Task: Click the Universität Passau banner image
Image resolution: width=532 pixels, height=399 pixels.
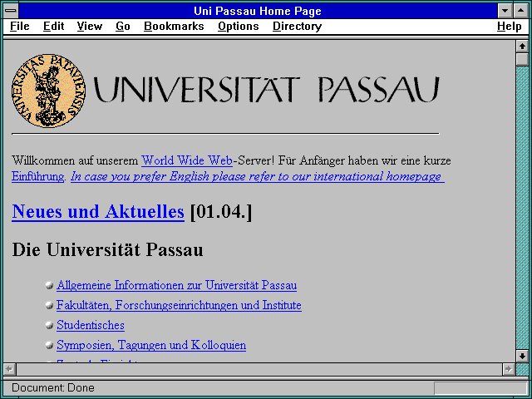Action: 266,90
